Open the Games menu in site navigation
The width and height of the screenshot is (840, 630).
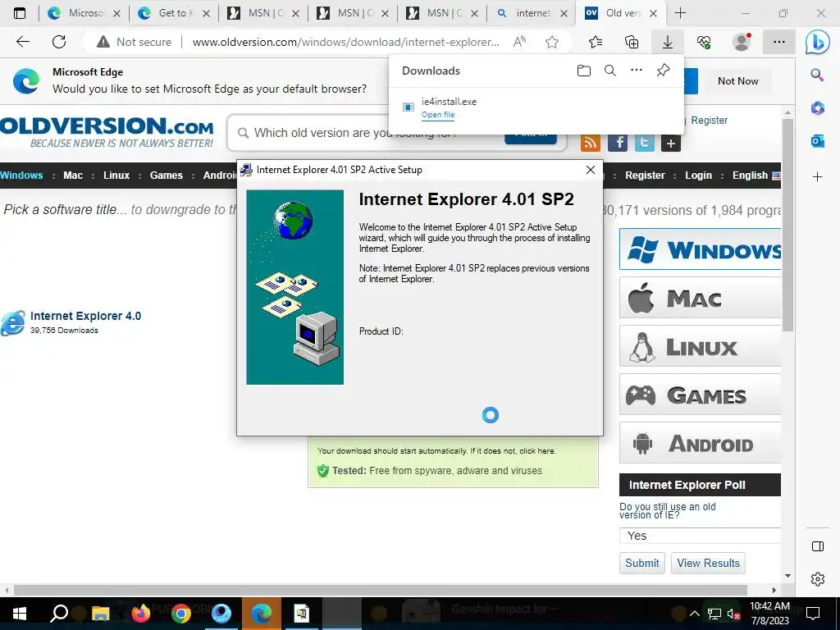point(166,176)
